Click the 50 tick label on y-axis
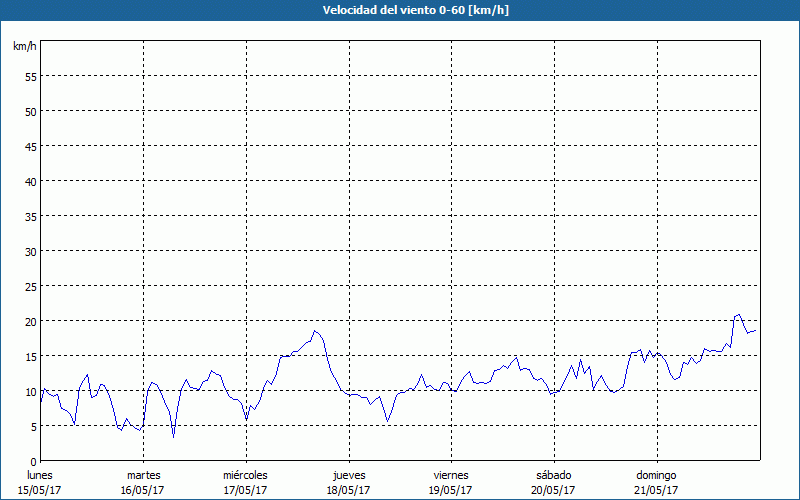This screenshot has height=500, width=800. click(30, 111)
